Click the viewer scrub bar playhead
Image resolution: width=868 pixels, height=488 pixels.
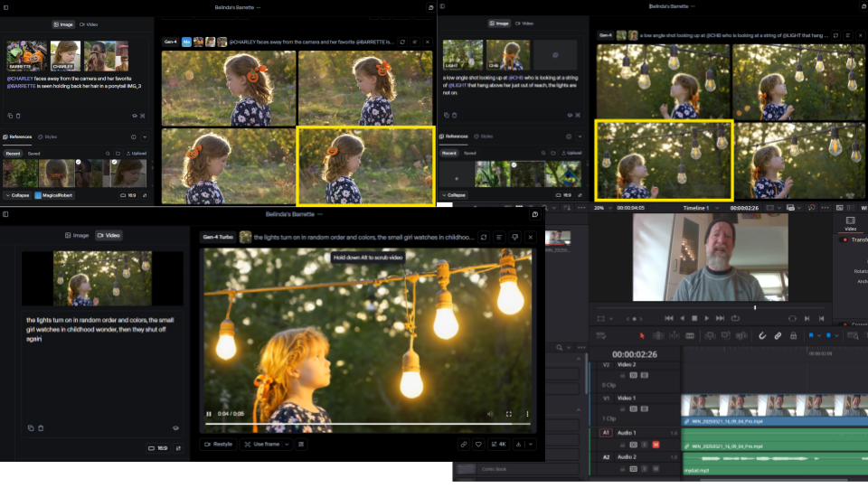pos(755,307)
